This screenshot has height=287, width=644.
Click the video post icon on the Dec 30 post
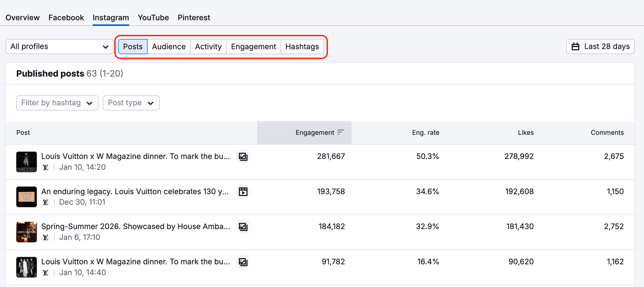[x=243, y=192]
